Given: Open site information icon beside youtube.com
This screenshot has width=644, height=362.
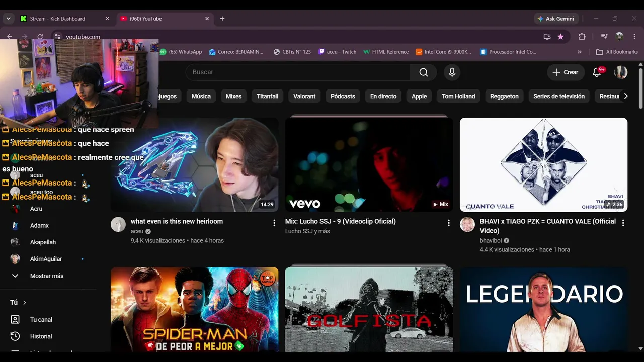Looking at the screenshot, I should pyautogui.click(x=58, y=37).
